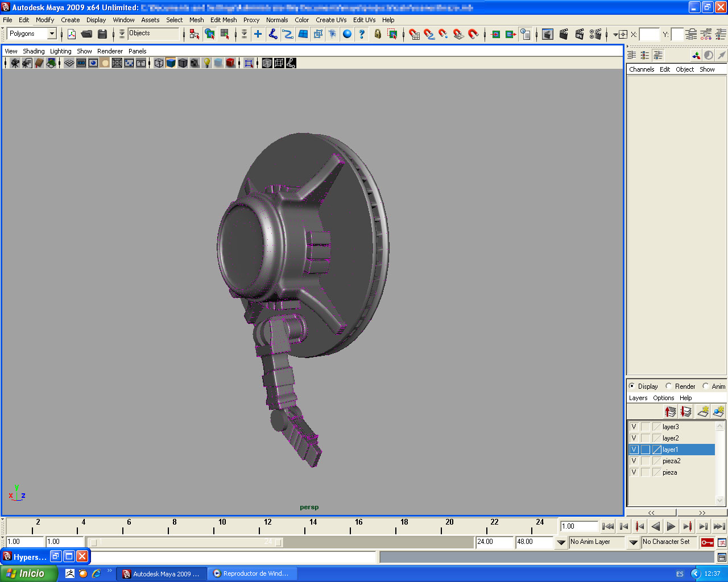Image resolution: width=728 pixels, height=582 pixels.
Task: Open the input field mode dropdown beside X
Action: [x=615, y=35]
